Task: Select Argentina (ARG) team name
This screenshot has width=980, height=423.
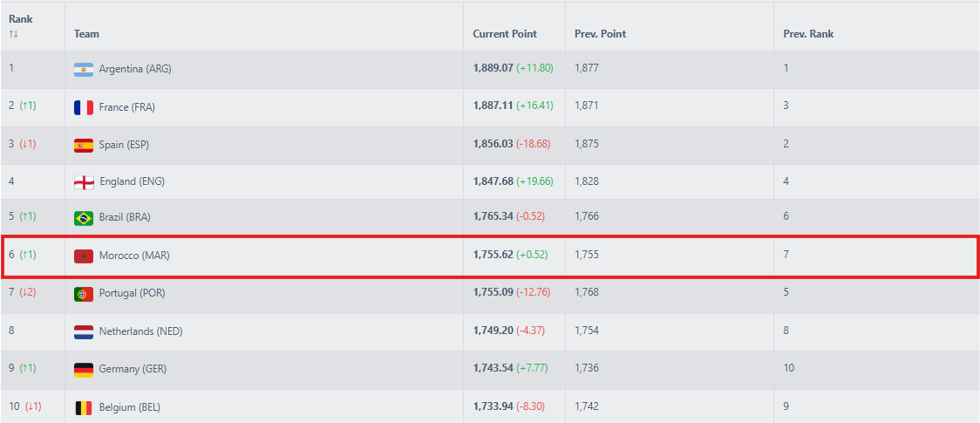Action: coord(135,70)
